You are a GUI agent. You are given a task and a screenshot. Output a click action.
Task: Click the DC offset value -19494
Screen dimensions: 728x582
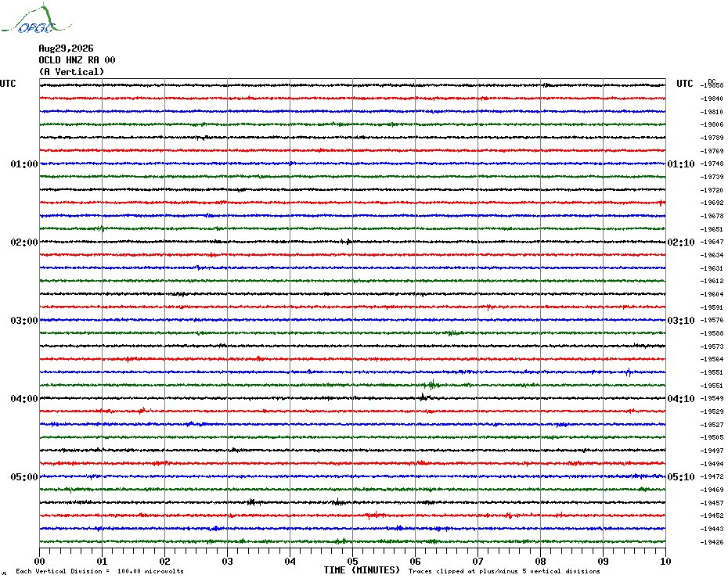712,464
